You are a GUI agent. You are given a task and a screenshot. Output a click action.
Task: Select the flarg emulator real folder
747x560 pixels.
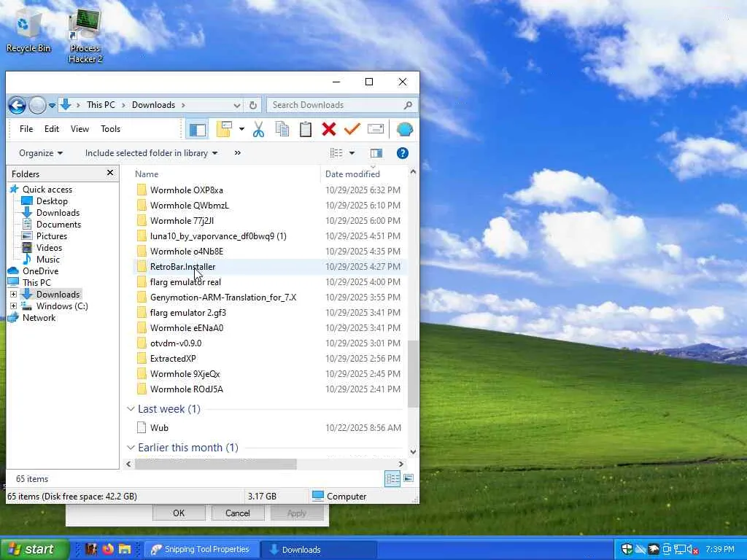(185, 282)
